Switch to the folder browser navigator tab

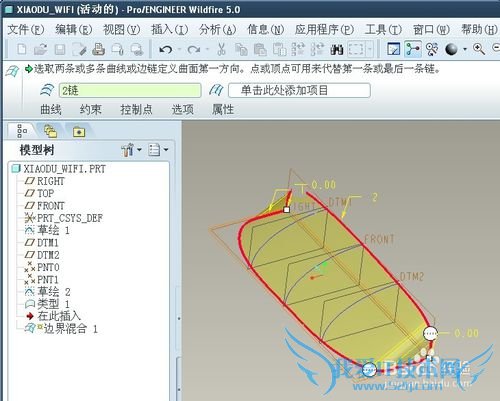[x=50, y=131]
